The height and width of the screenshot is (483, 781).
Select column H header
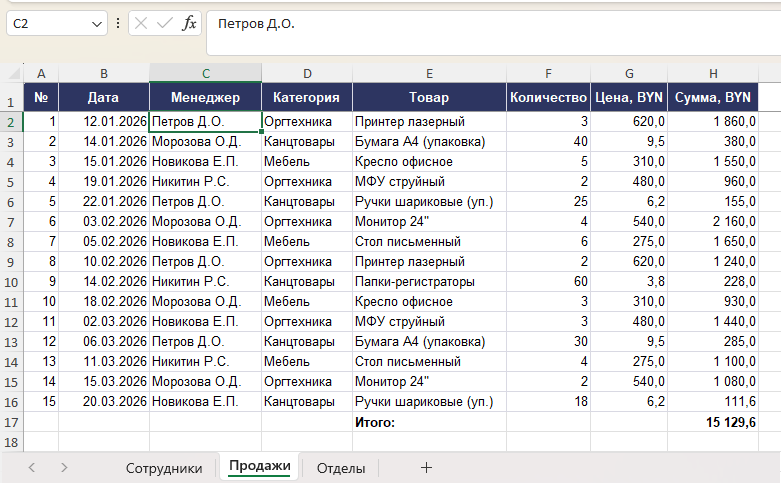click(x=713, y=74)
